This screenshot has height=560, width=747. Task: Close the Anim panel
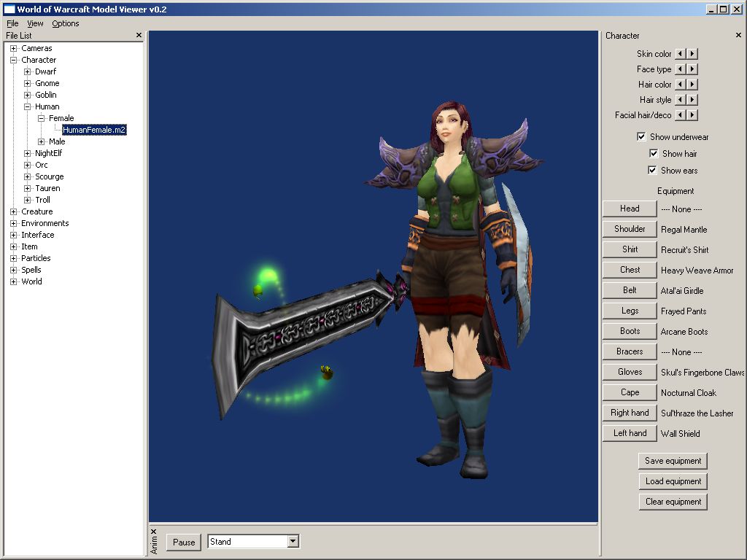[x=153, y=531]
